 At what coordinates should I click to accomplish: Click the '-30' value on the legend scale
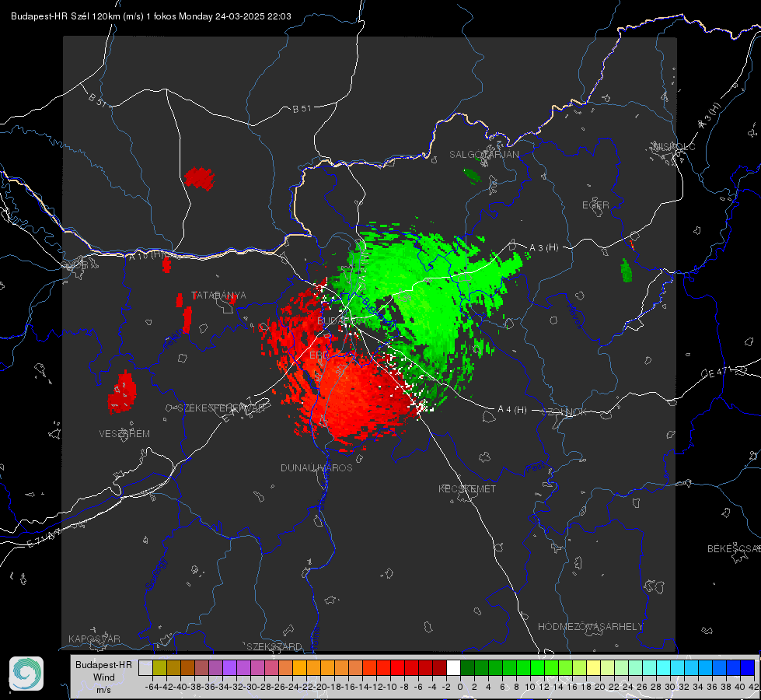coord(250,687)
